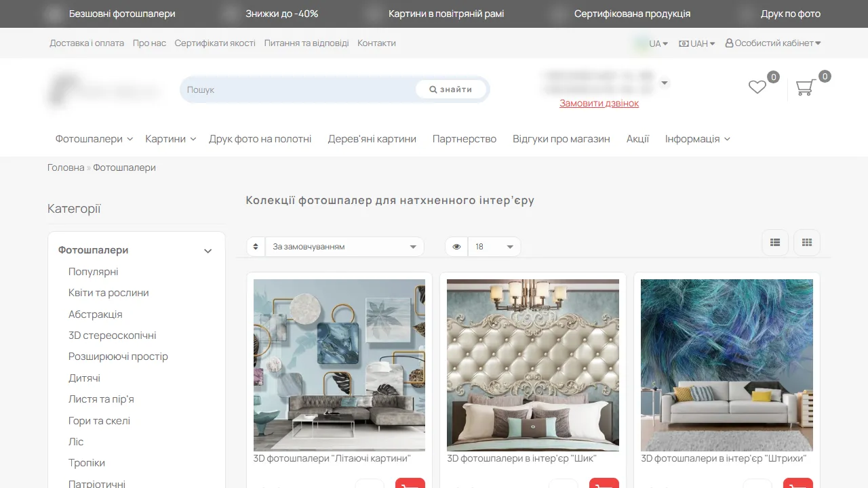Open the Акції menu item
The height and width of the screenshot is (488, 868).
coord(637,139)
